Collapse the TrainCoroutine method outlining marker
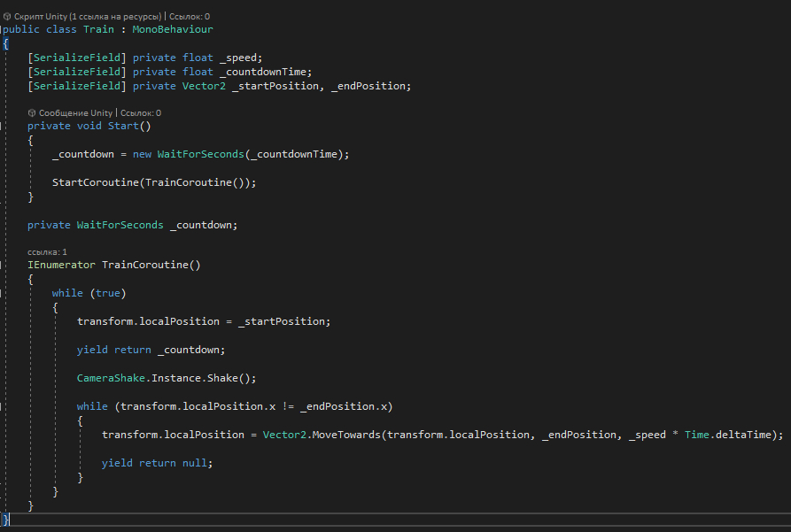 [x=4, y=265]
